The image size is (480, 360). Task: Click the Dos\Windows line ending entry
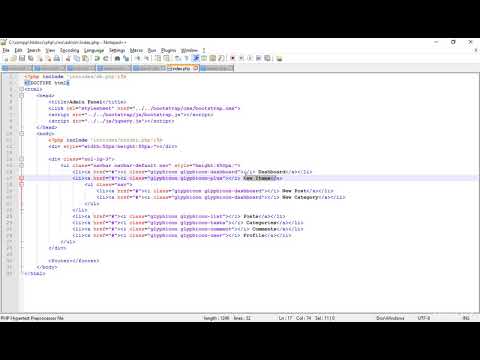coord(390,318)
